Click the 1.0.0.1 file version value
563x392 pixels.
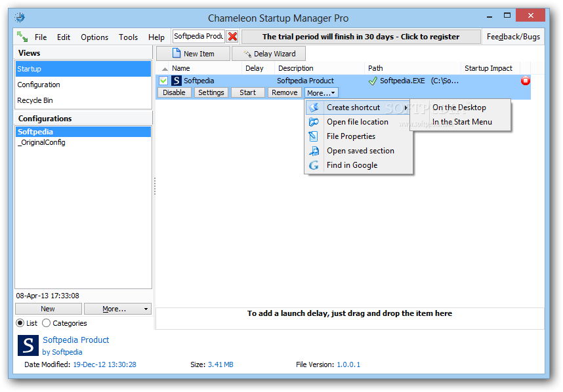(x=348, y=364)
